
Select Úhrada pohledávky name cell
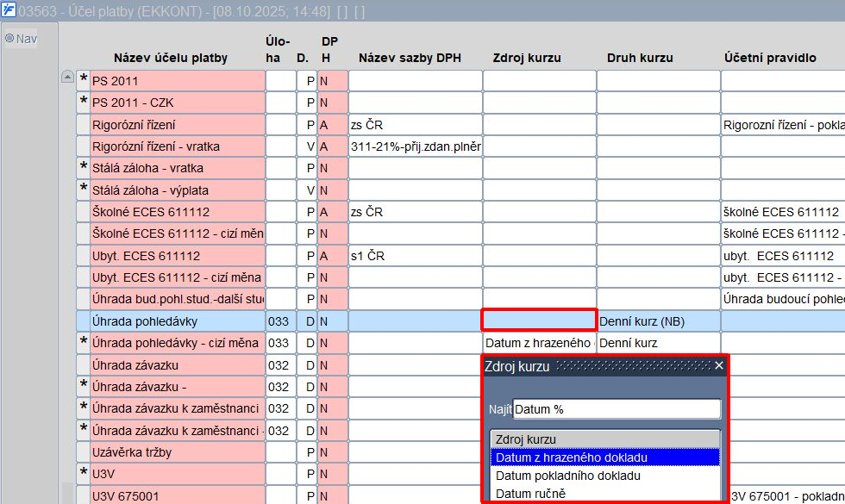point(178,320)
